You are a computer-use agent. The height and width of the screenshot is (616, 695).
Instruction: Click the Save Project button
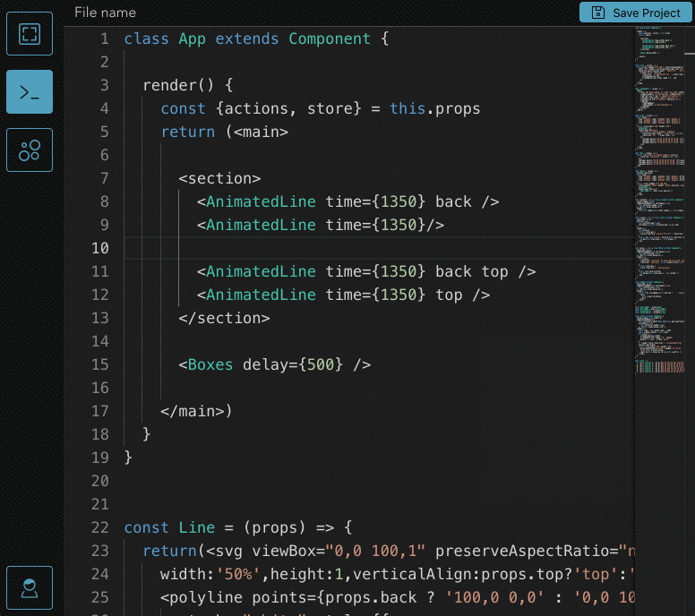tap(636, 13)
